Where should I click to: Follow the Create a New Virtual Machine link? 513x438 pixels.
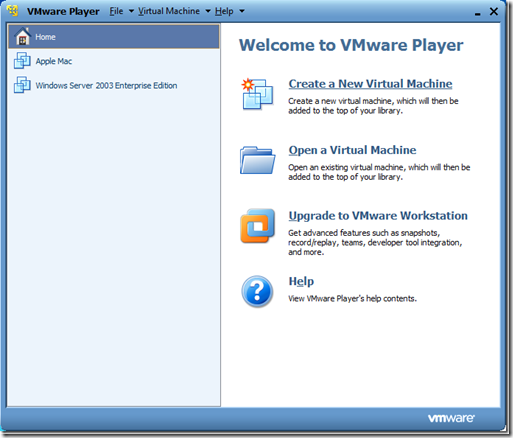pos(370,84)
